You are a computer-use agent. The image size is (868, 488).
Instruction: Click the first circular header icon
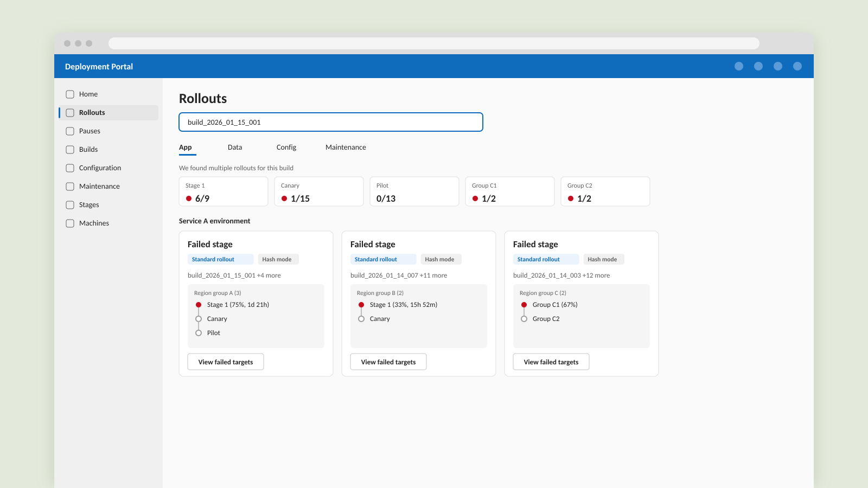[x=739, y=66]
